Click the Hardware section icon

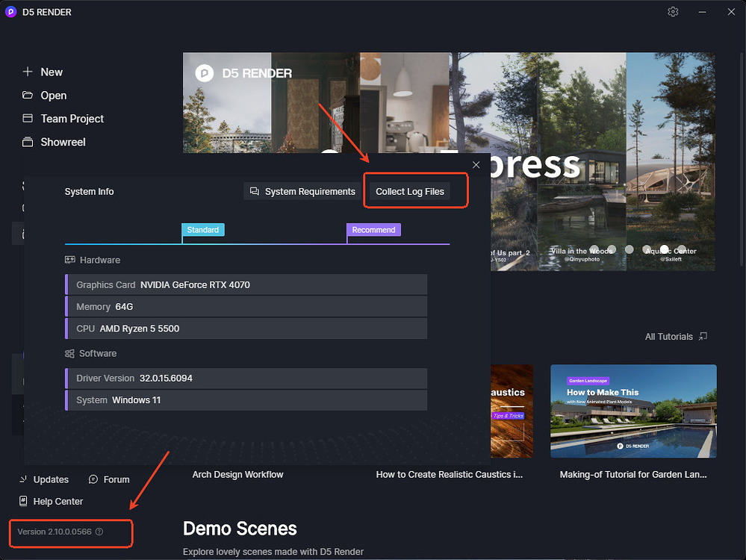[70, 260]
